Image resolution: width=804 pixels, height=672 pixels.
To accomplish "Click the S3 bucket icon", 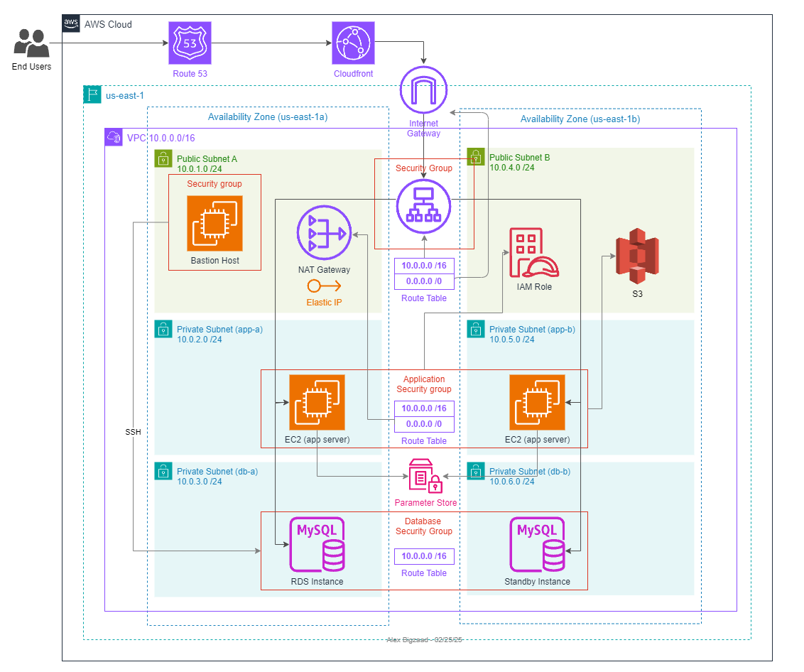I will (x=636, y=256).
